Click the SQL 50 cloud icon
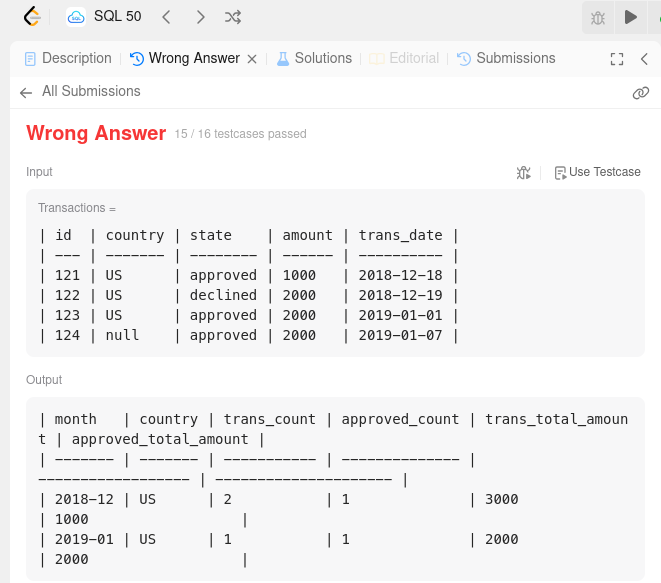This screenshot has height=583, width=661. pyautogui.click(x=76, y=17)
